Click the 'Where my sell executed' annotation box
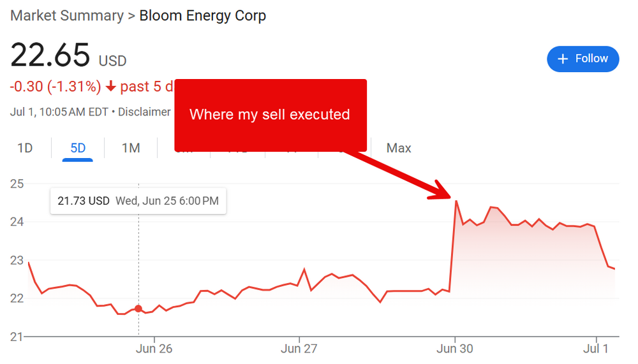 (271, 115)
